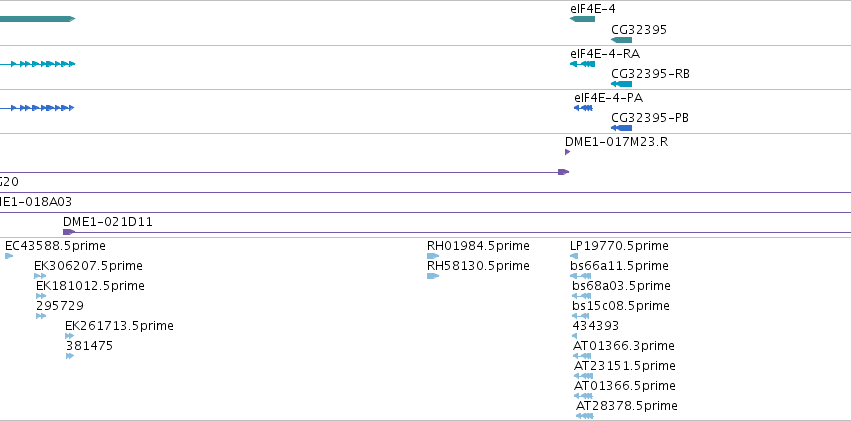Select the EK306207.5prime EST glyph
This screenshot has height=421, width=851.
point(40,276)
